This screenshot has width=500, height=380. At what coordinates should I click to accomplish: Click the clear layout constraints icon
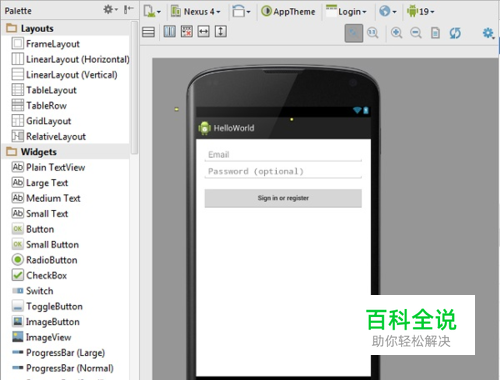187,32
